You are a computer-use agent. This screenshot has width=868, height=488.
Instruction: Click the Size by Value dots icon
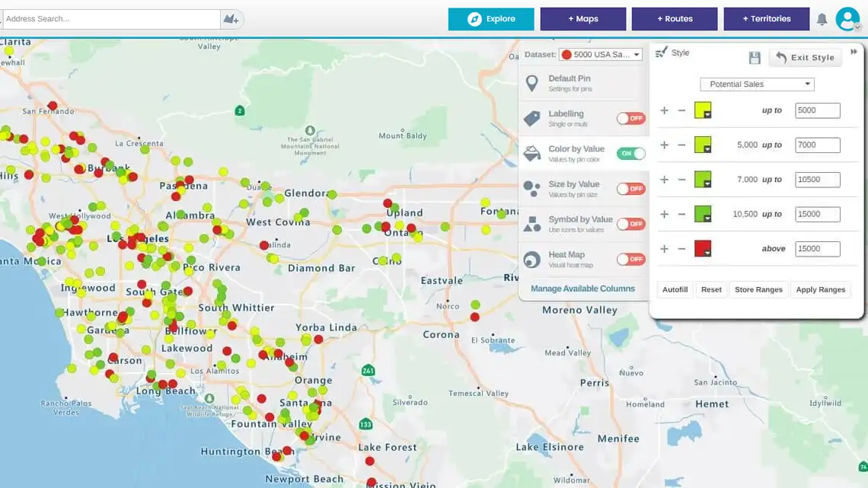point(533,188)
